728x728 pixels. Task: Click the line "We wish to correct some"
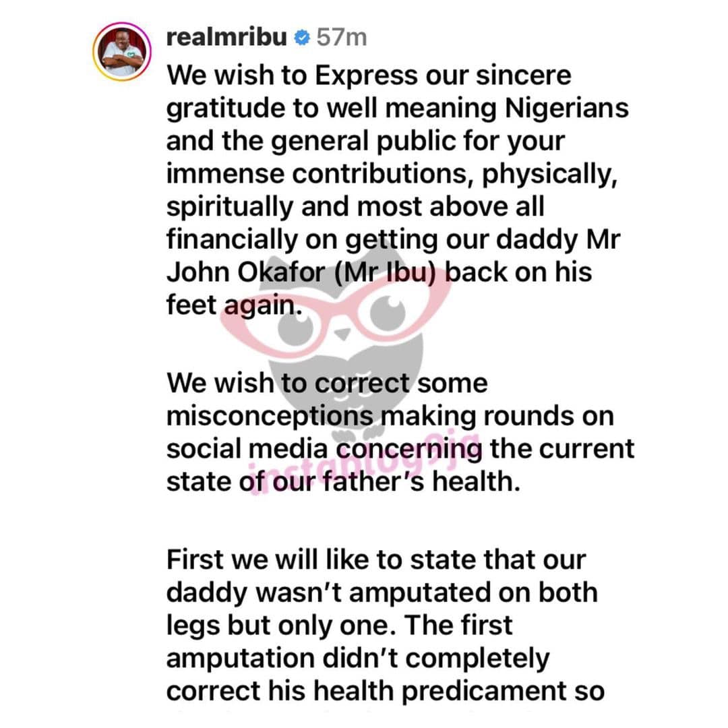coord(328,384)
